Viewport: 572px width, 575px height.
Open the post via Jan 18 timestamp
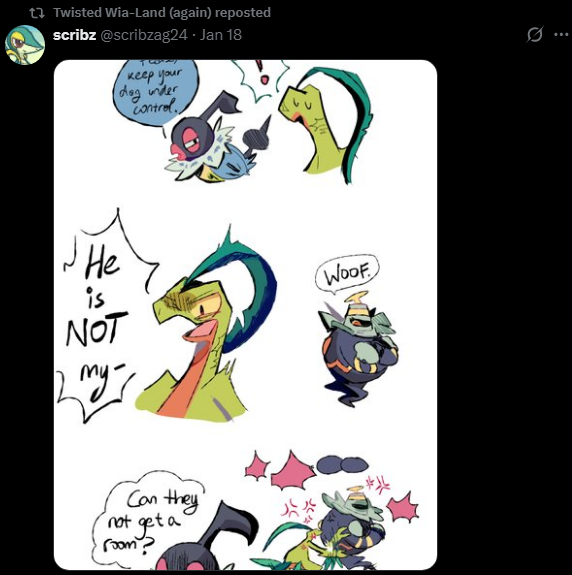tap(221, 35)
